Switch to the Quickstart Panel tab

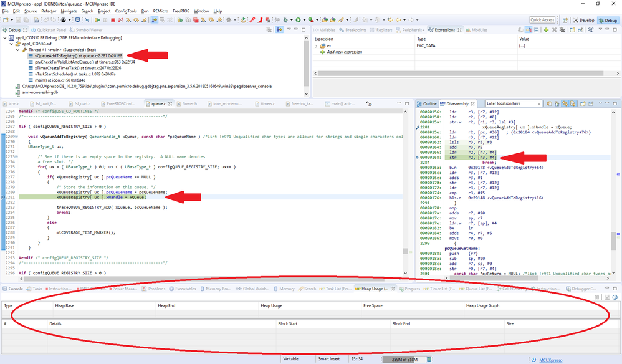pyautogui.click(x=49, y=30)
